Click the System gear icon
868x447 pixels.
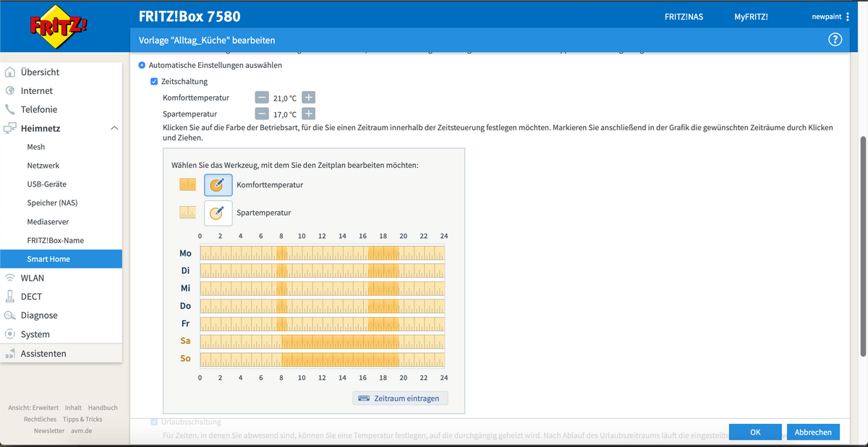(x=10, y=334)
